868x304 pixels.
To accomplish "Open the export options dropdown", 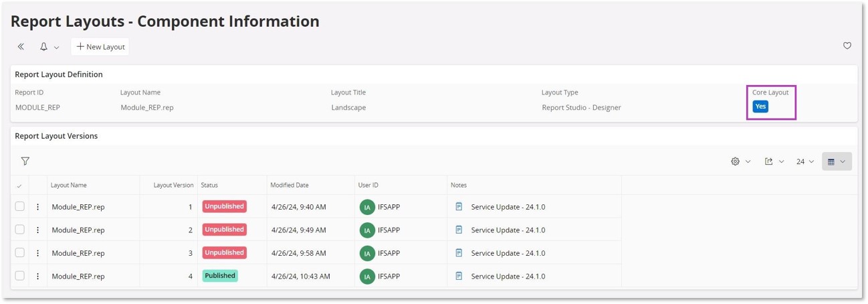I will (x=774, y=161).
